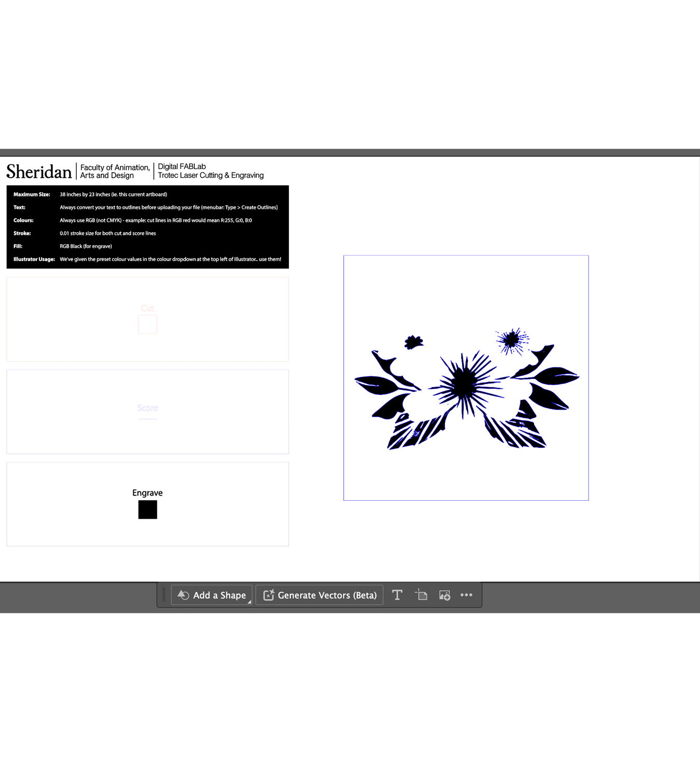Expand hidden tools from the ellipsis menu
Viewport: 700px width, 762px height.
coord(466,595)
